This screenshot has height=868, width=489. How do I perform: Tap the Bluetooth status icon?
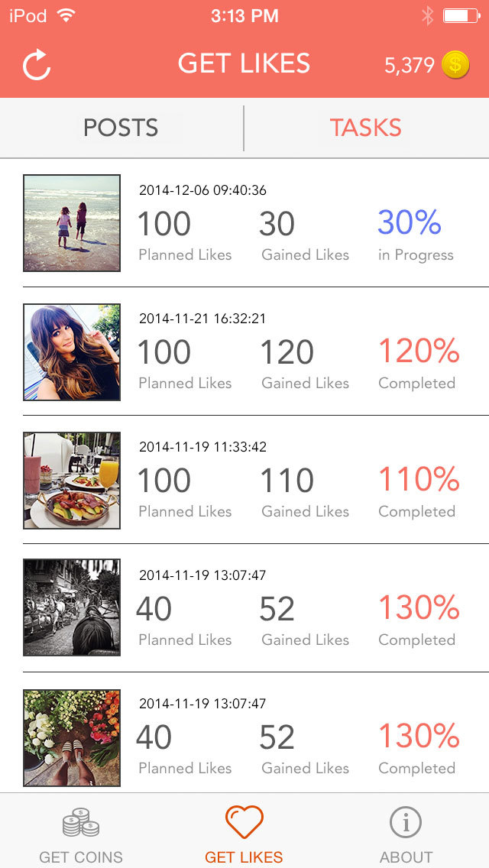click(427, 15)
